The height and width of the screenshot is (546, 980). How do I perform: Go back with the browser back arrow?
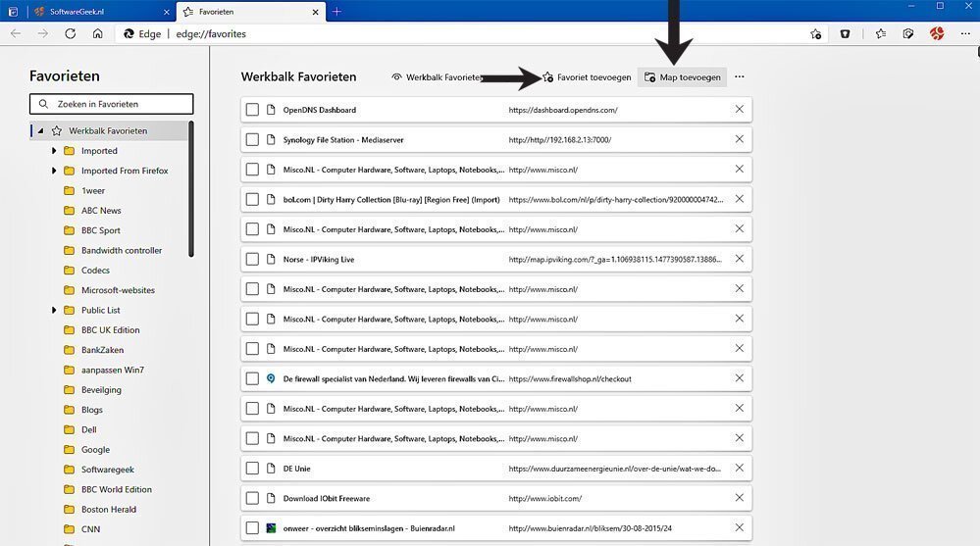tap(16, 33)
